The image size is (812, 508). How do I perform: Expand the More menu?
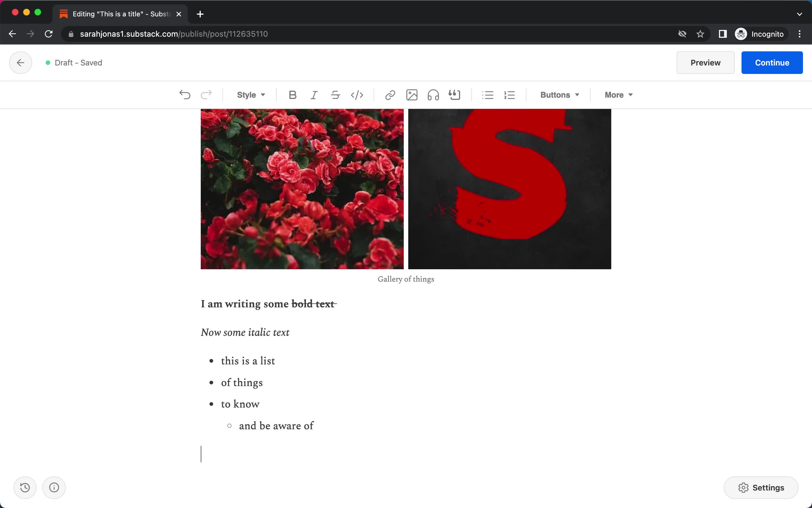pos(618,95)
